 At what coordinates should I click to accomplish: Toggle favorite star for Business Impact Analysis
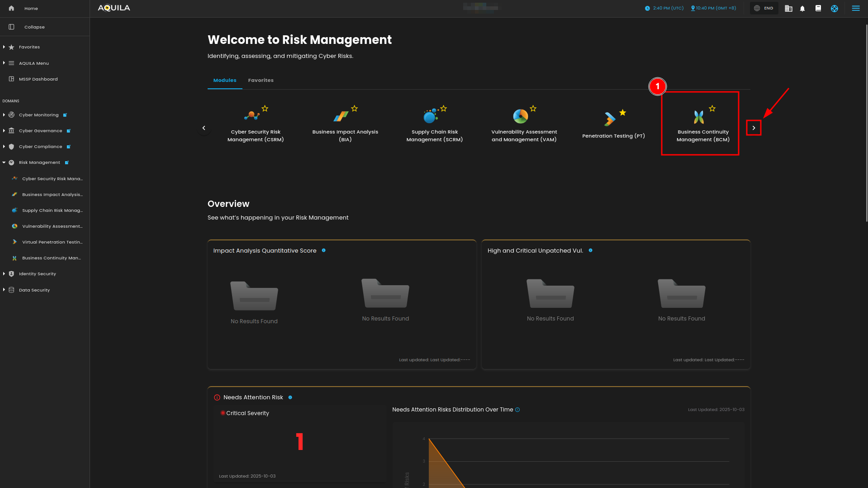(355, 109)
